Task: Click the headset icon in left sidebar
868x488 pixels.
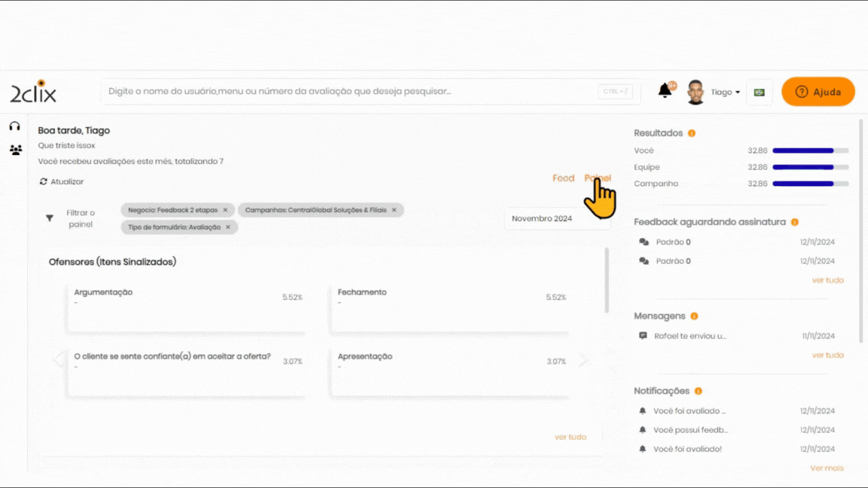Action: pos(14,126)
